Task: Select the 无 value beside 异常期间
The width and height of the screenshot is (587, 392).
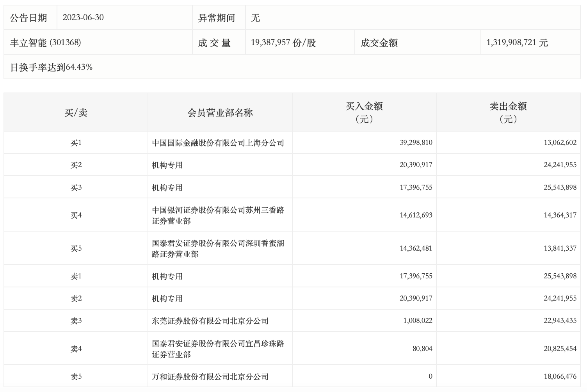Action: click(256, 18)
